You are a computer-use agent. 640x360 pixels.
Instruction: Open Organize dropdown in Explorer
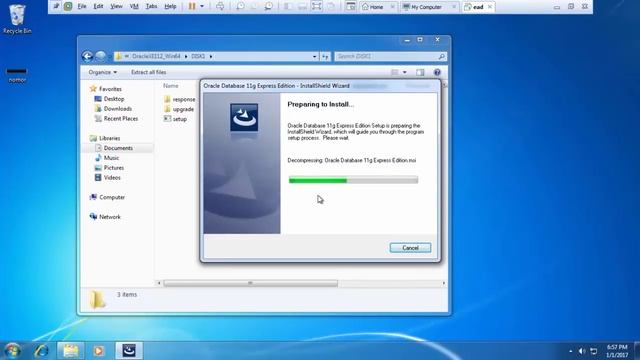(102, 72)
